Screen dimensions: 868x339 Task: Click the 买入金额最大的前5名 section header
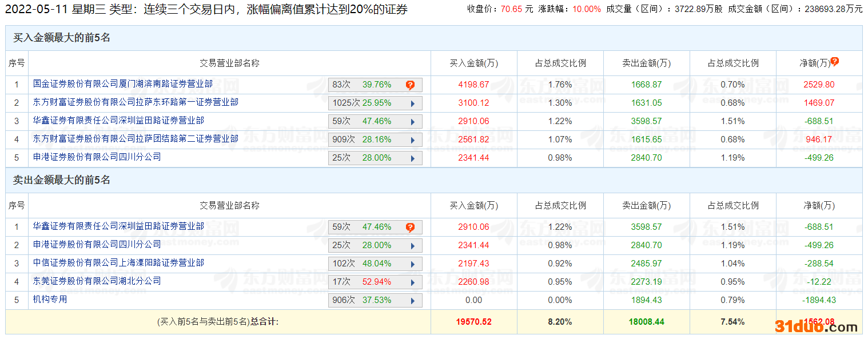click(62, 38)
